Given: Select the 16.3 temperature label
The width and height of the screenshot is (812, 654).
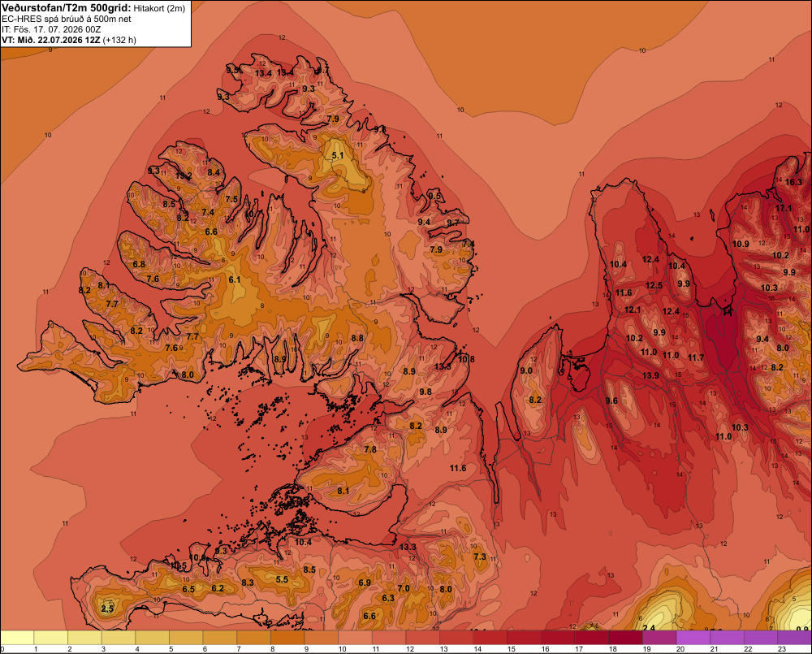Looking at the screenshot, I should pyautogui.click(x=793, y=182).
